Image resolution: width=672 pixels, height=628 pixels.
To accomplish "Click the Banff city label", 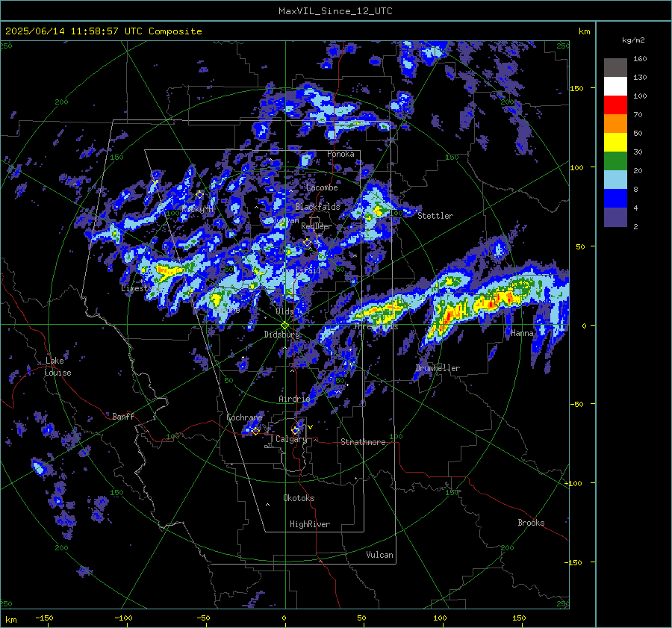I will click(x=123, y=416).
